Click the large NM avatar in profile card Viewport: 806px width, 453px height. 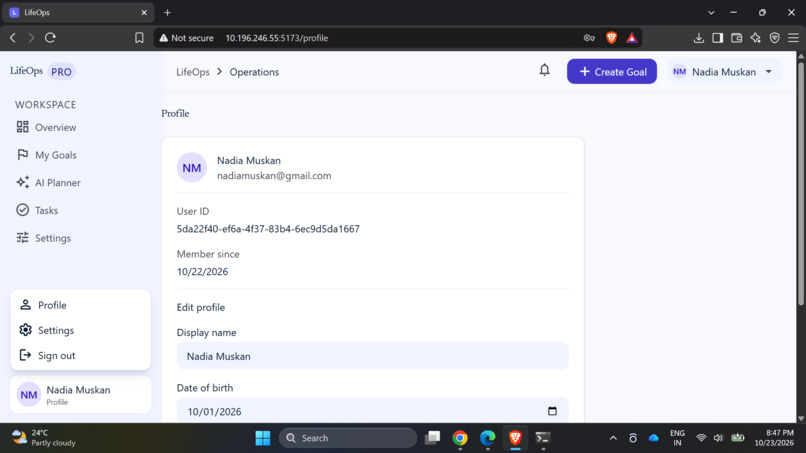pos(192,168)
